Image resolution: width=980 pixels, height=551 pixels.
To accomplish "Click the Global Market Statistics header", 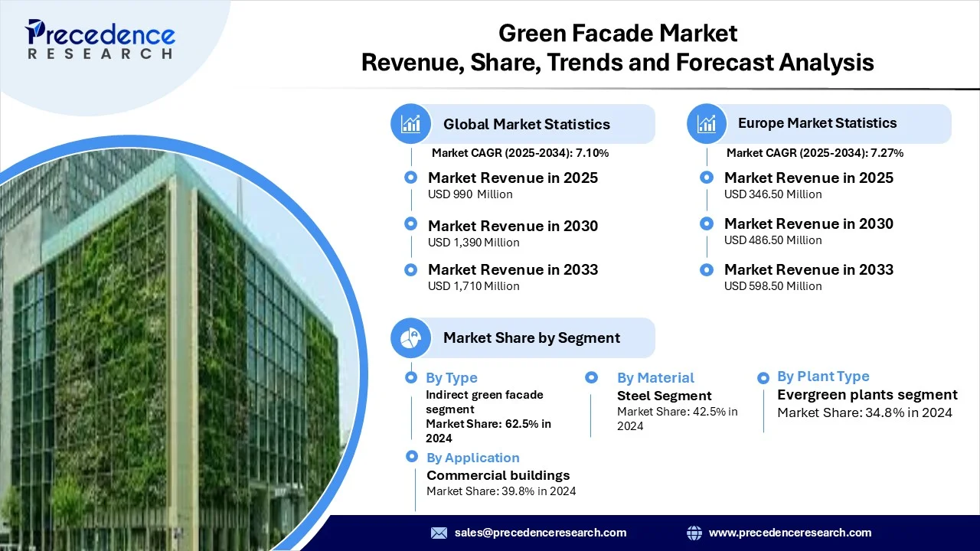I will tap(526, 124).
